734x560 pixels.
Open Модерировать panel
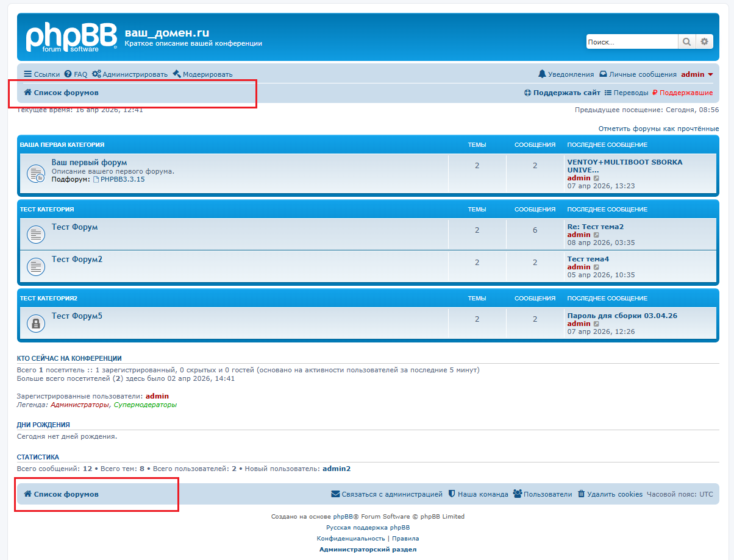(202, 74)
